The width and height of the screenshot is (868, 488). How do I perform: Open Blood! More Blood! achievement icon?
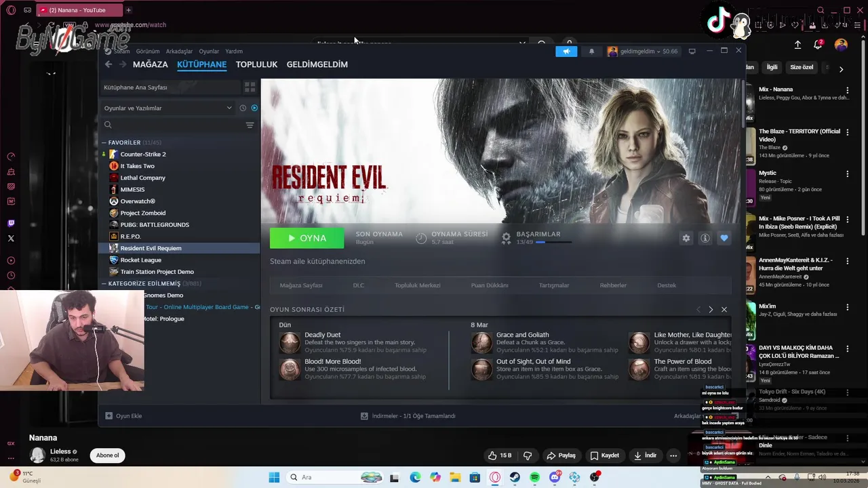290,369
